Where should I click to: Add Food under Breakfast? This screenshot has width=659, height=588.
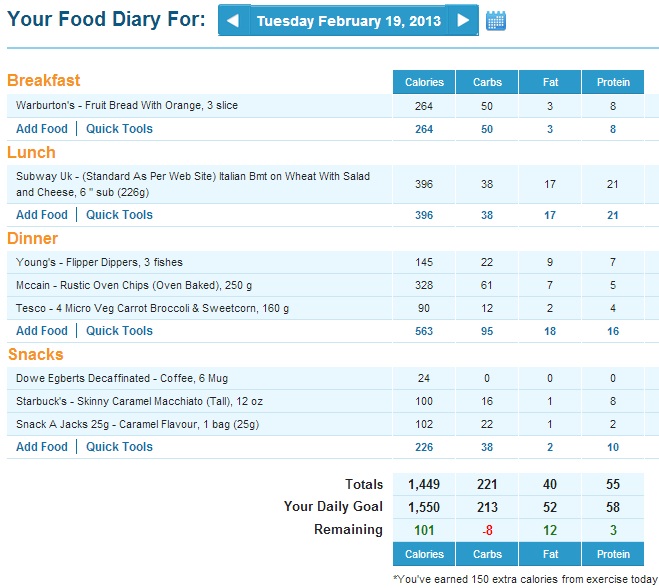coord(42,129)
